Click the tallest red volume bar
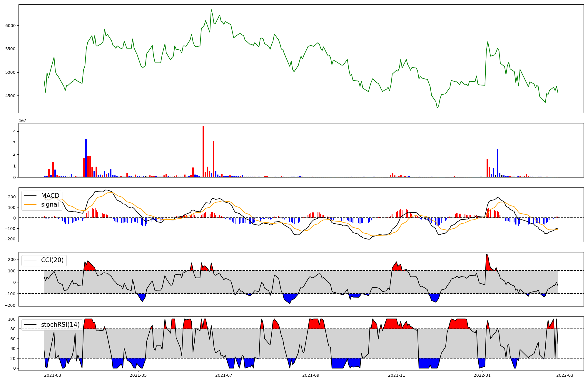 [203, 151]
